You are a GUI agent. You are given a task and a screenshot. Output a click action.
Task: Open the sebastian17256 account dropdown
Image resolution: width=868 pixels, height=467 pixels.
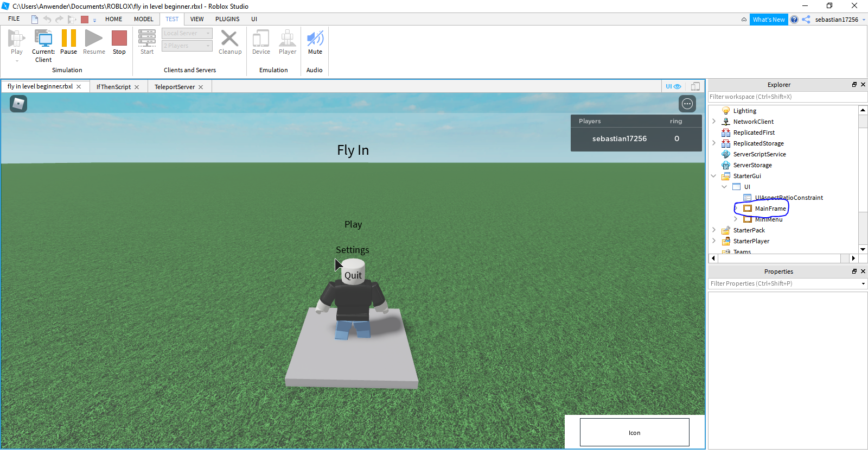(x=840, y=20)
